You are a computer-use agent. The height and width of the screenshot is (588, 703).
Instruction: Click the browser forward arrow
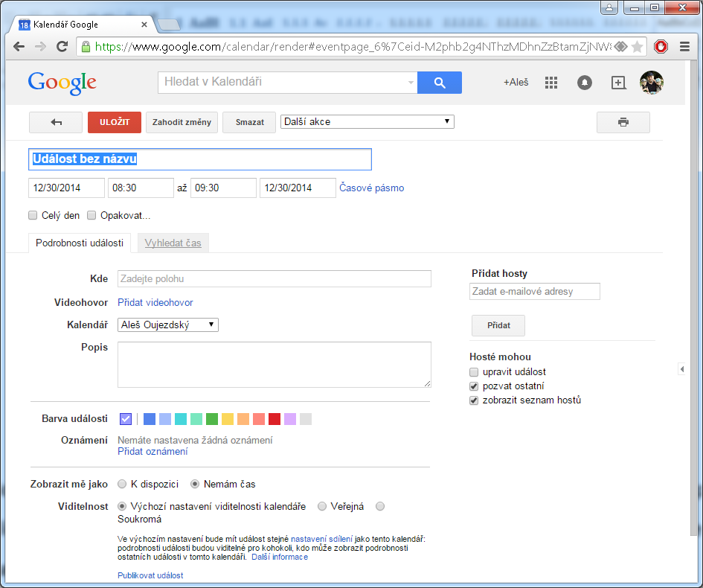click(40, 46)
